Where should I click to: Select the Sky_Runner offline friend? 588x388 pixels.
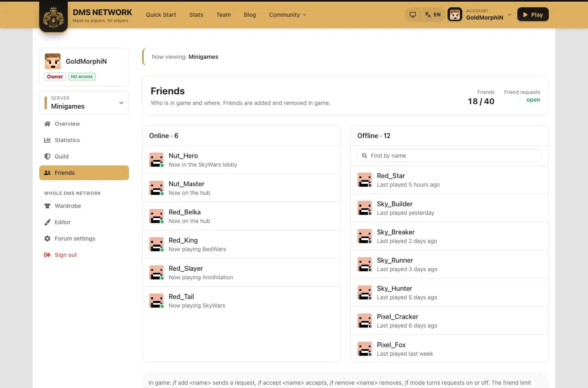pyautogui.click(x=450, y=264)
